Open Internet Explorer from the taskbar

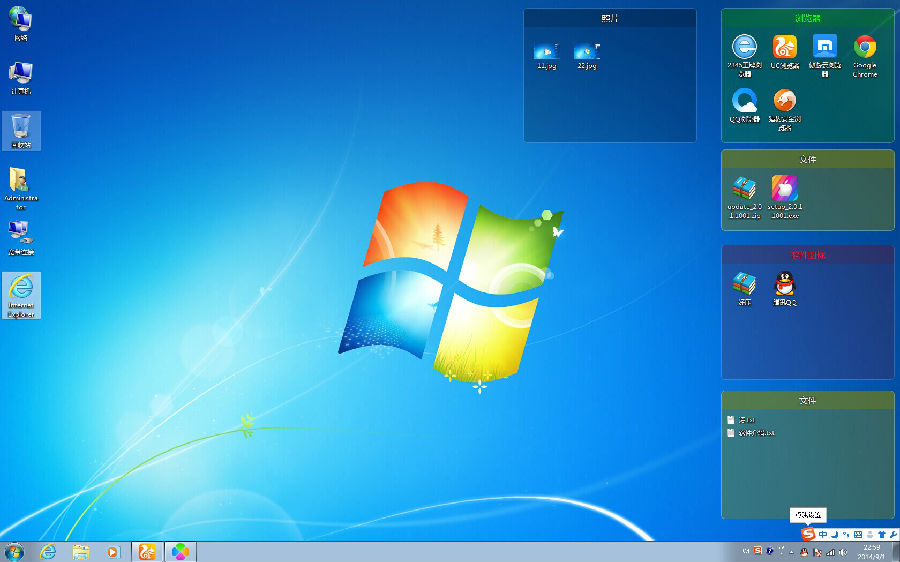click(x=48, y=552)
